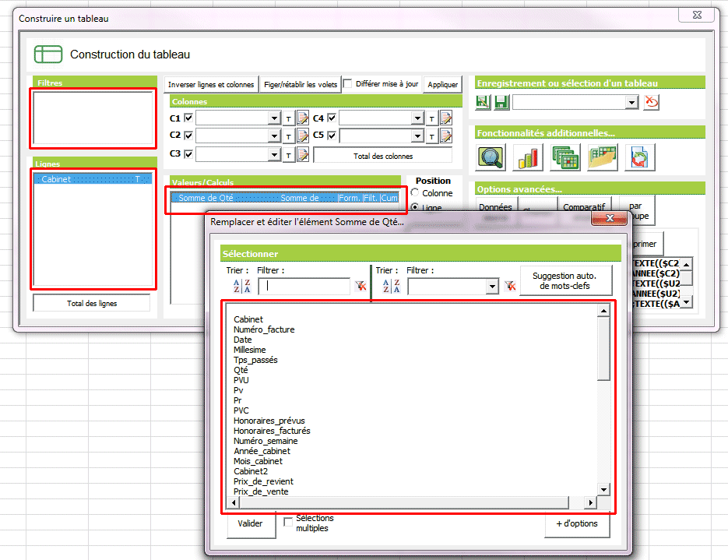This screenshot has width=728, height=560.
Task: Close the Remplacer et éditer dialog
Action: [610, 218]
